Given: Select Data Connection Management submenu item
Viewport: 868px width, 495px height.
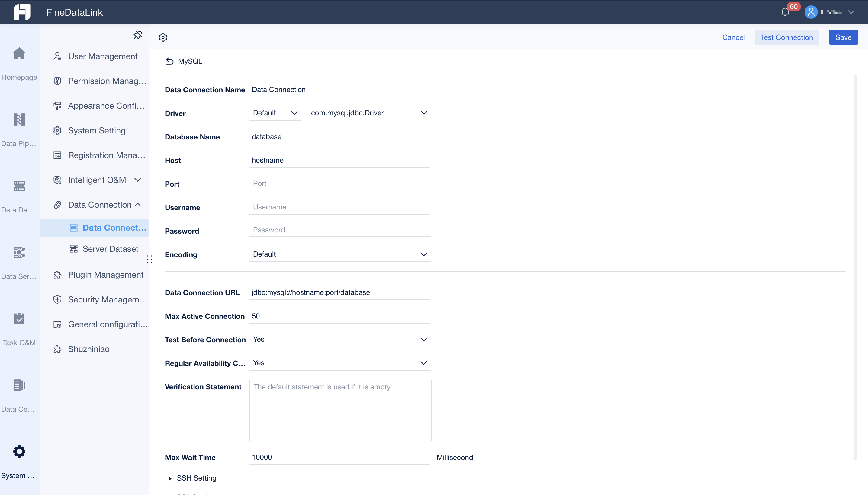Looking at the screenshot, I should tap(95, 228).
